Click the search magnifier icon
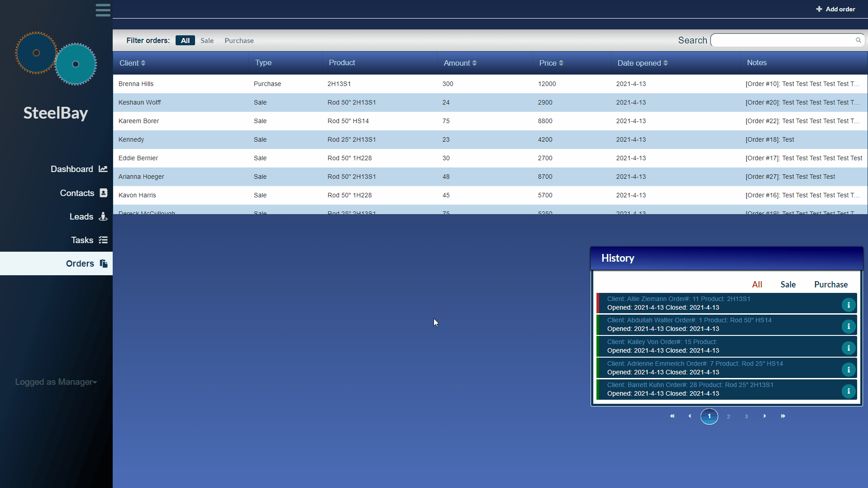868x488 pixels. pos(858,40)
